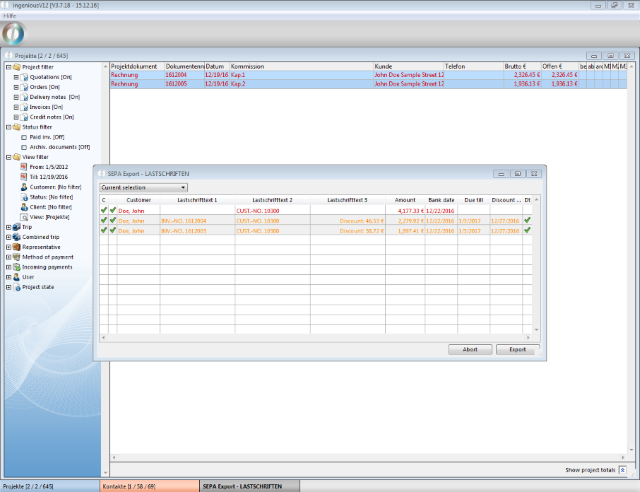Switch to the Kontakte bottom tab

tap(149, 486)
